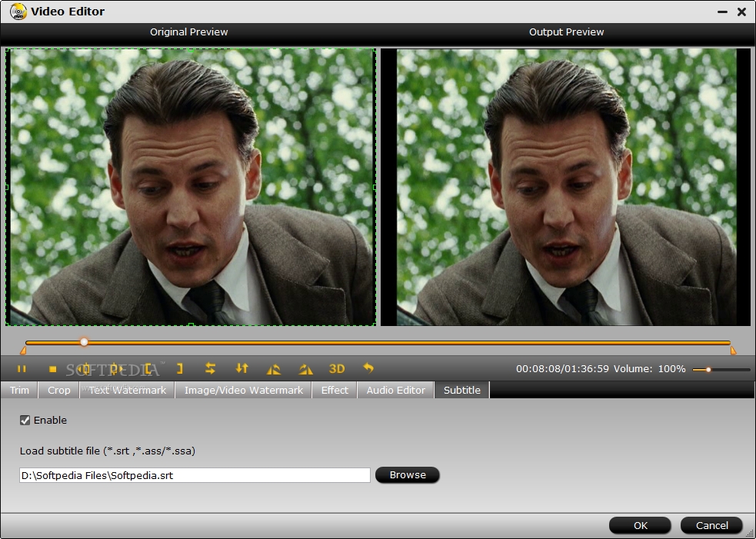Click the playback position knob on the seek bar
Screen dimensions: 756x539
[84, 342]
